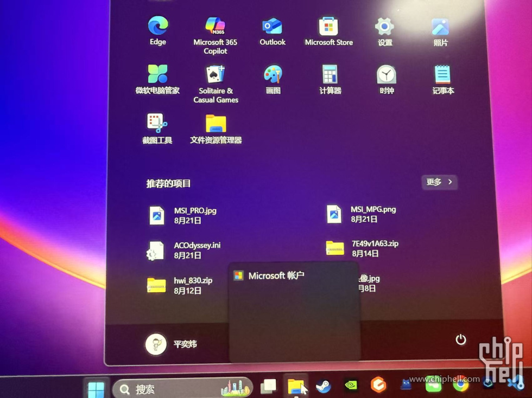The width and height of the screenshot is (532, 398).
Task: Click the blue cat icon on taskbar
Action: point(406,384)
